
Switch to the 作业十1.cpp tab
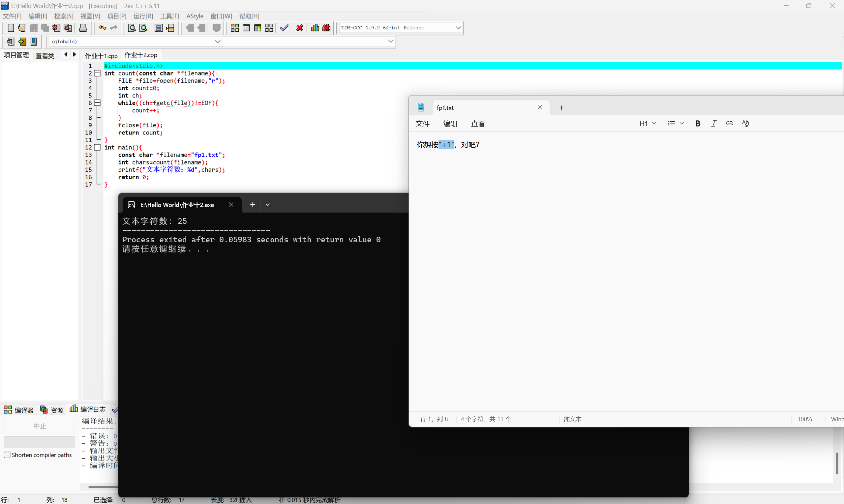(101, 55)
